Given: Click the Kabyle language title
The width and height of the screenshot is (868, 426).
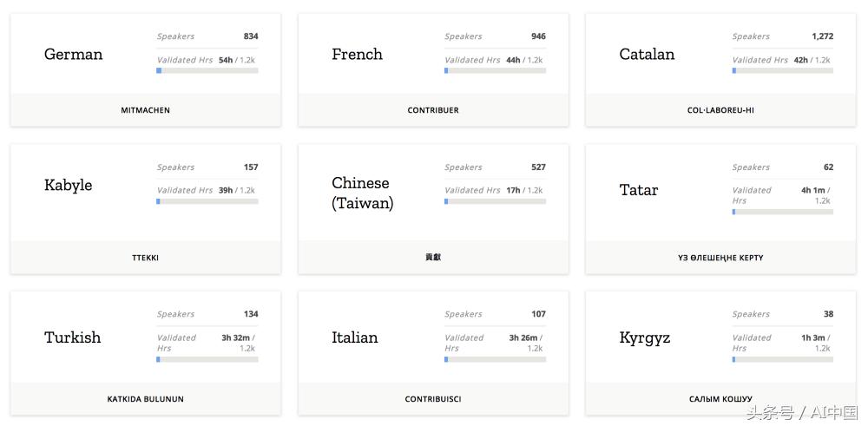Looking at the screenshot, I should [68, 185].
